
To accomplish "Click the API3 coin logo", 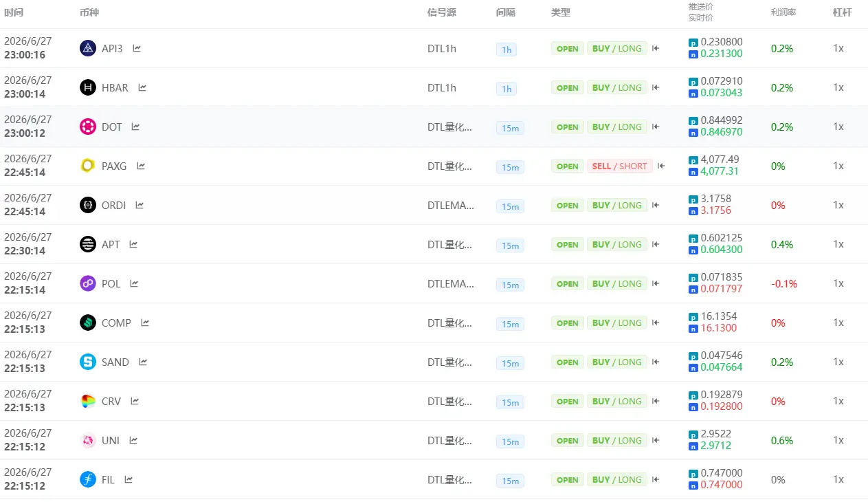I will pos(88,48).
